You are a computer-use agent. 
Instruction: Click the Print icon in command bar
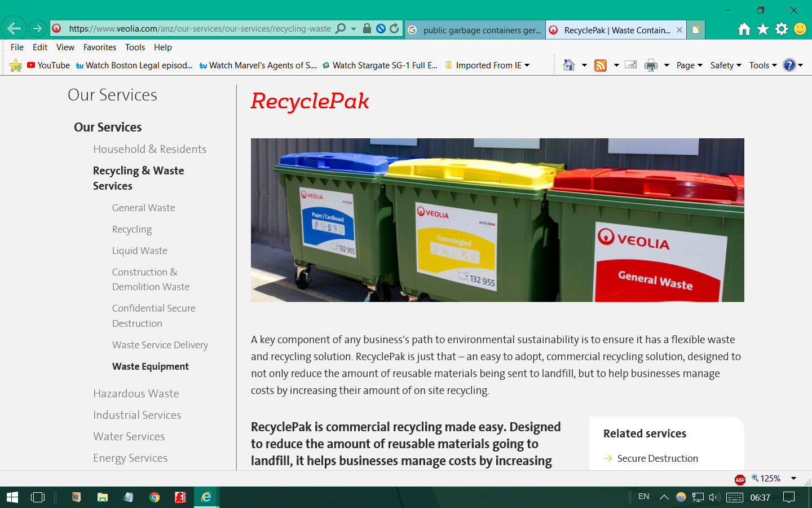click(651, 65)
